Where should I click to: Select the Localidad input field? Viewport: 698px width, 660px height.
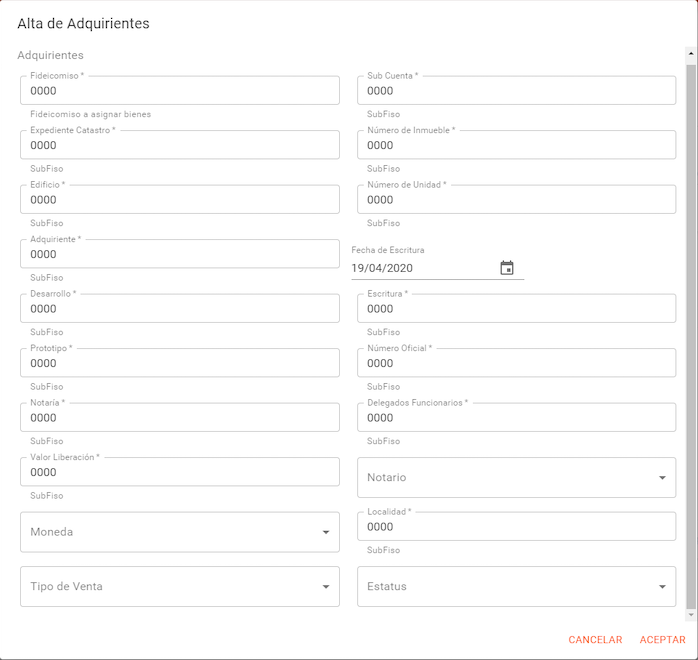pos(516,527)
